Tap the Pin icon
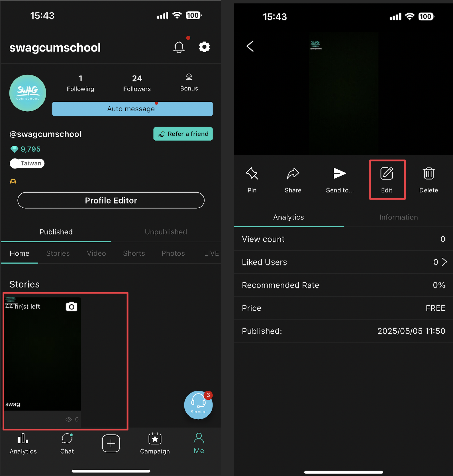The height and width of the screenshot is (476, 453). click(252, 174)
